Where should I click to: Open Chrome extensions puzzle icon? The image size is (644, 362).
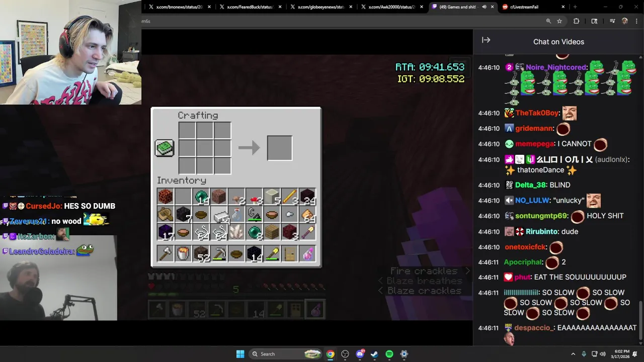click(x=576, y=21)
